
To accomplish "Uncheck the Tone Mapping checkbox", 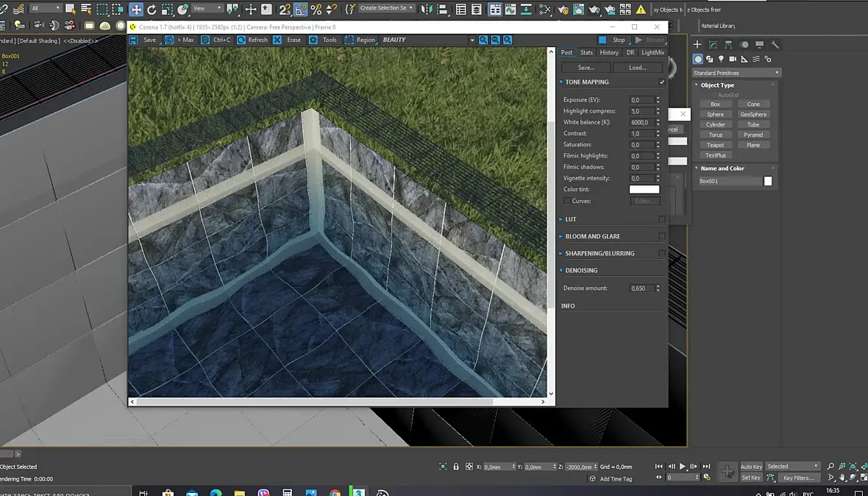I will (661, 82).
